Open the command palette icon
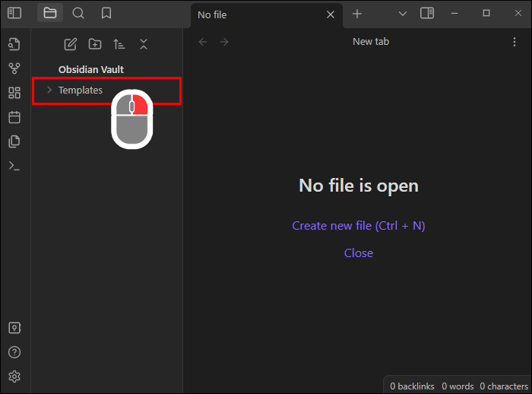The image size is (532, 394). [14, 166]
